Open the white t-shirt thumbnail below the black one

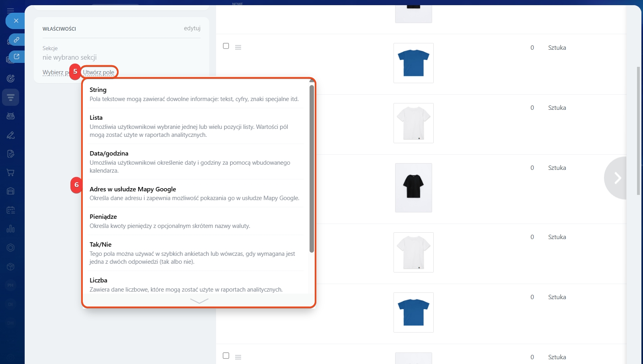[413, 252]
